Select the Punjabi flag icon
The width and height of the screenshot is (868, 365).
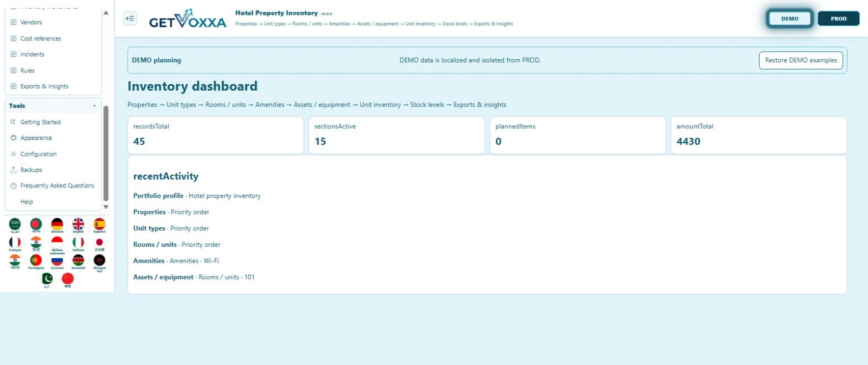(x=15, y=262)
